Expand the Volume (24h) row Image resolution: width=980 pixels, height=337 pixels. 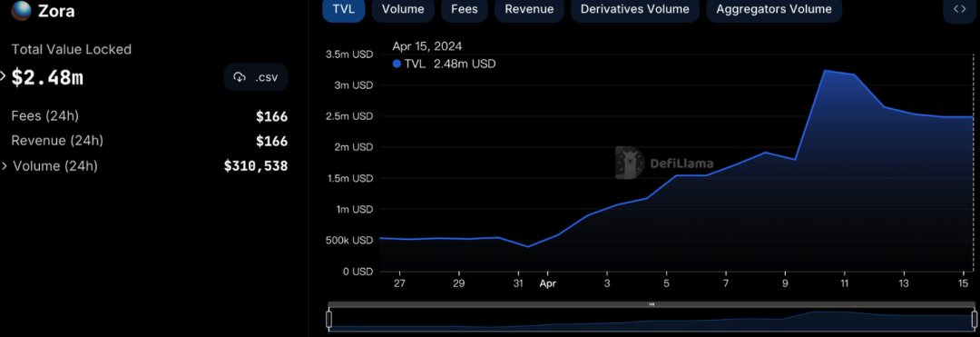[x=5, y=166]
